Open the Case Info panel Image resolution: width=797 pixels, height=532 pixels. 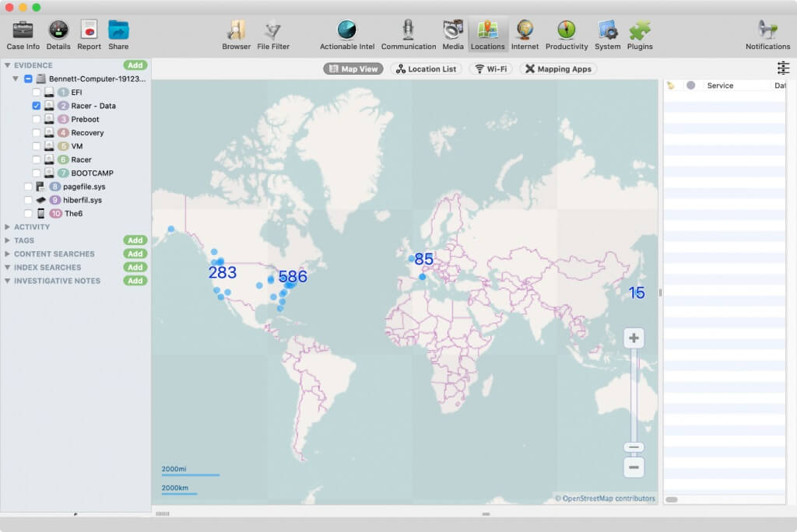pos(22,31)
